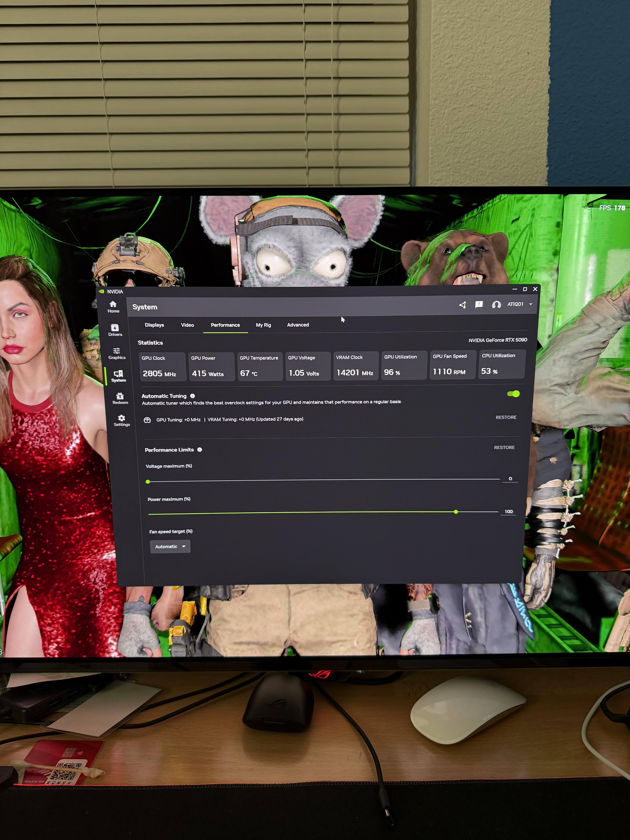630x840 pixels.
Task: Switch to the My Rig tab
Action: [263, 325]
